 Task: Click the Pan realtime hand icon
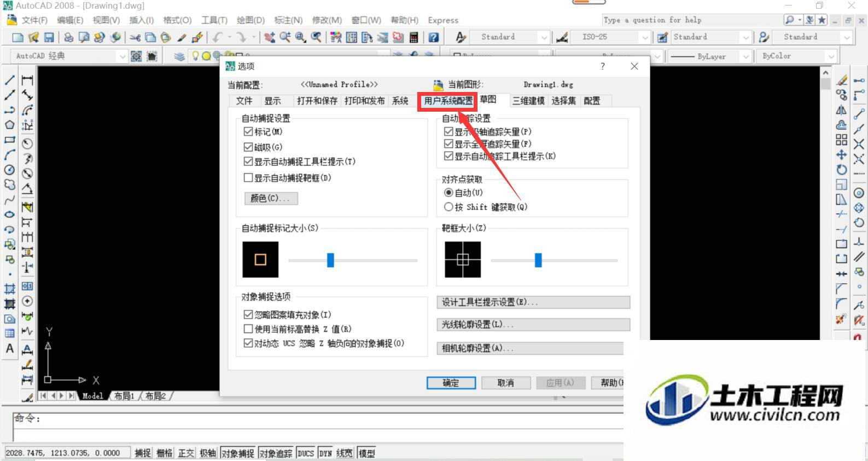point(270,37)
